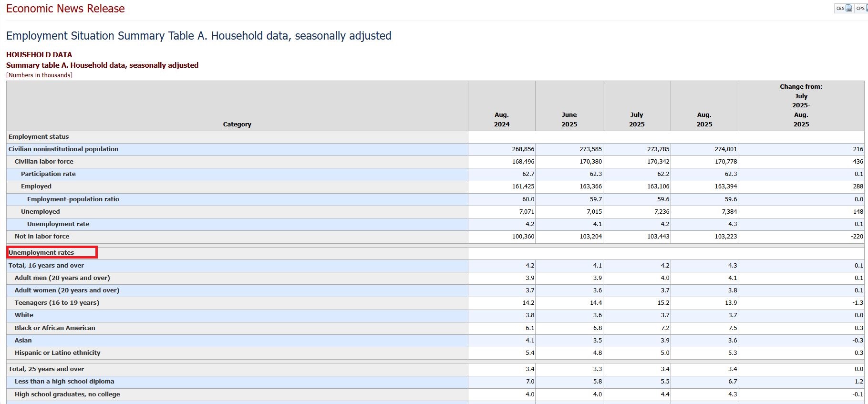Viewport: 868px width, 404px height.
Task: Click the "Black or African American" row label
Action: click(55, 328)
